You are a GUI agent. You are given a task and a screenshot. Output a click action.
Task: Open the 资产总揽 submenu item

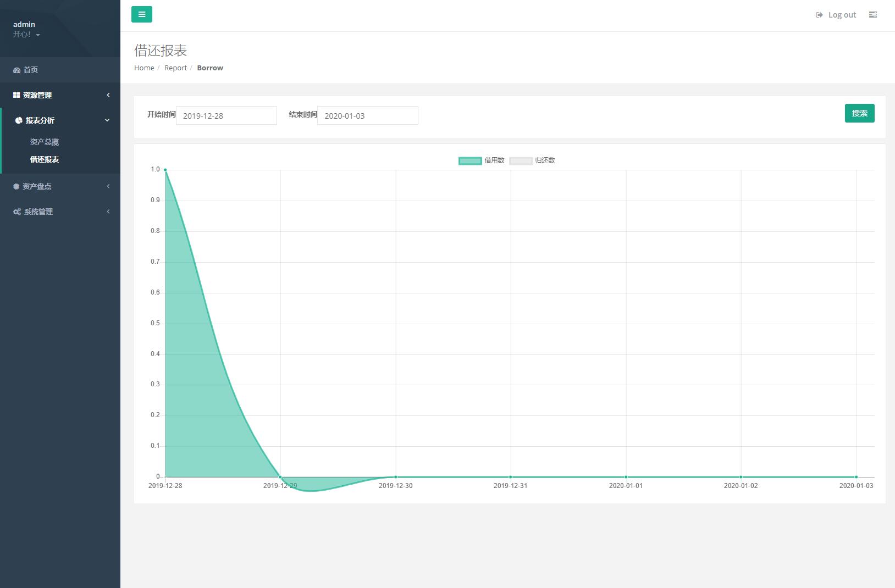(45, 142)
